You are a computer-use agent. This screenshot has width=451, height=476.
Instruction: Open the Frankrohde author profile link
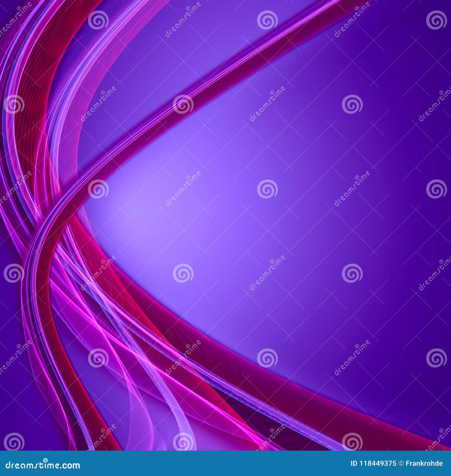tap(424, 463)
